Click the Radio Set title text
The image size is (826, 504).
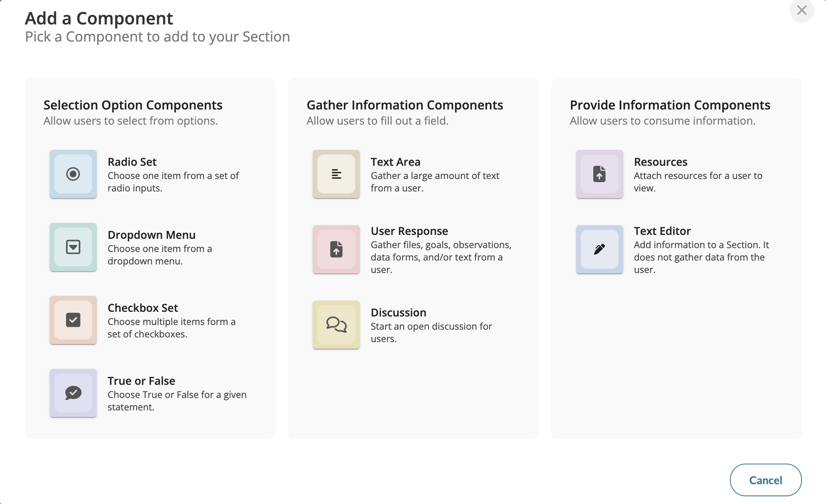click(x=132, y=162)
